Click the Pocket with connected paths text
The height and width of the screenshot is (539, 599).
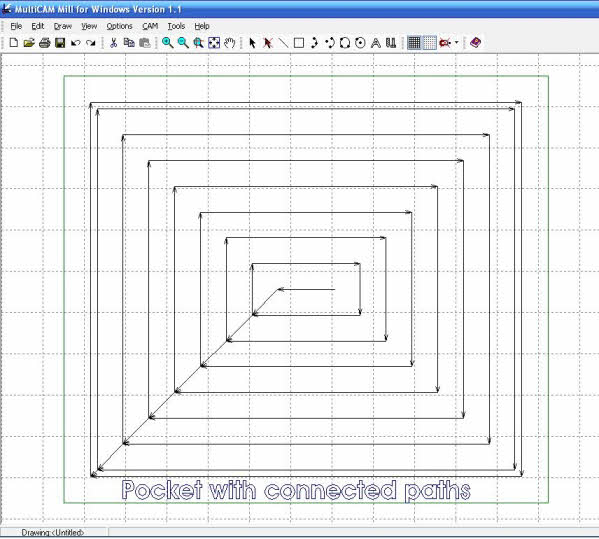point(296,490)
